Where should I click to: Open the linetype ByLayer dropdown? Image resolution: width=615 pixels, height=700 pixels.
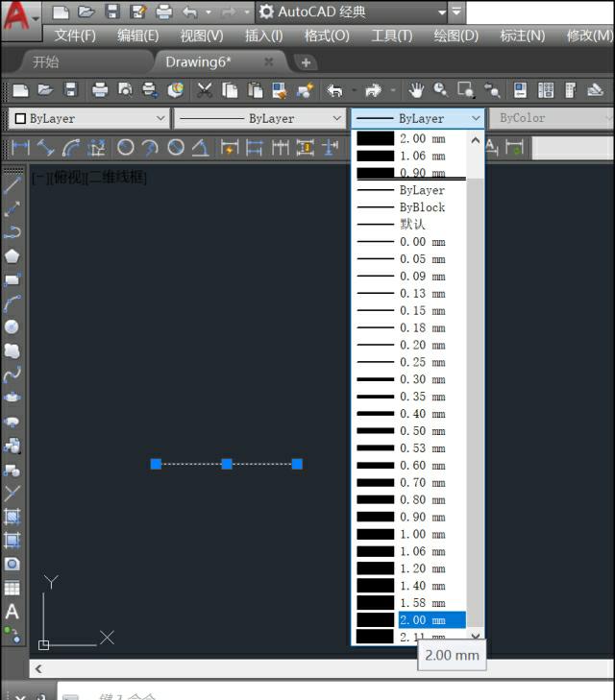(x=258, y=119)
